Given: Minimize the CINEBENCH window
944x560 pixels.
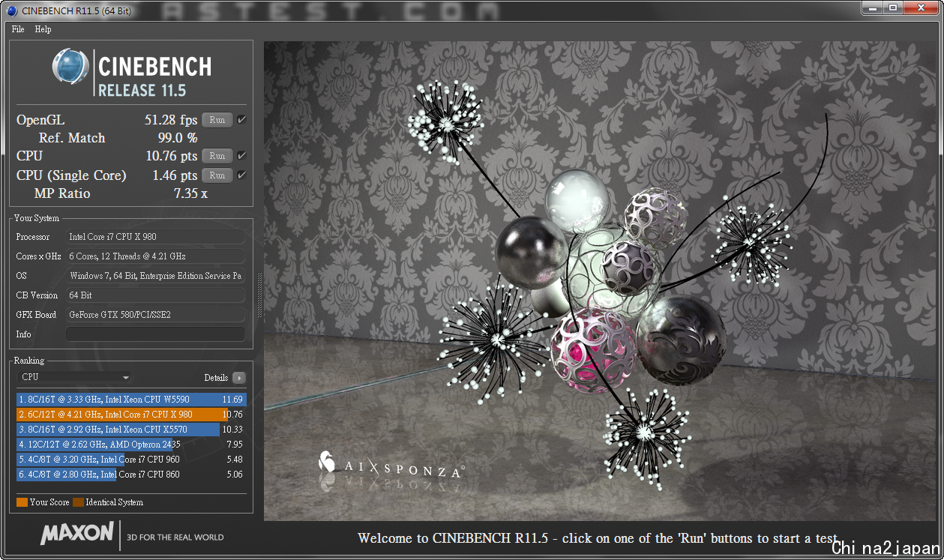Looking at the screenshot, I should click(x=871, y=7).
